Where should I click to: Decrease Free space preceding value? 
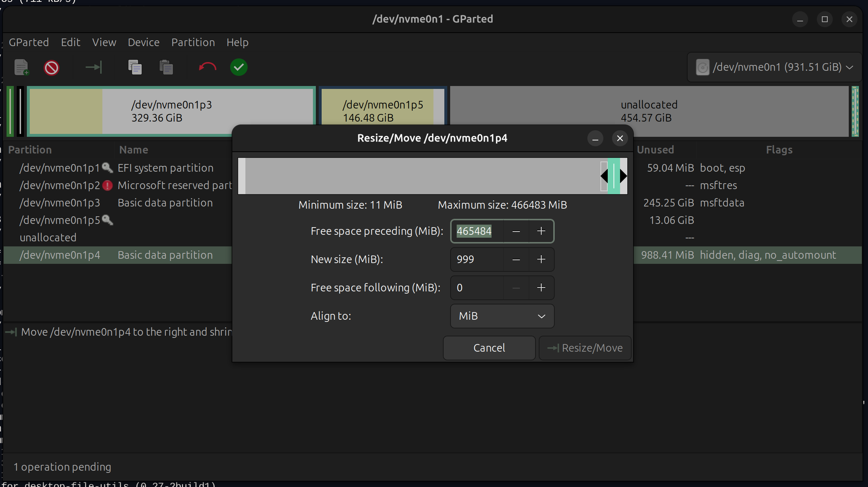[x=516, y=231]
